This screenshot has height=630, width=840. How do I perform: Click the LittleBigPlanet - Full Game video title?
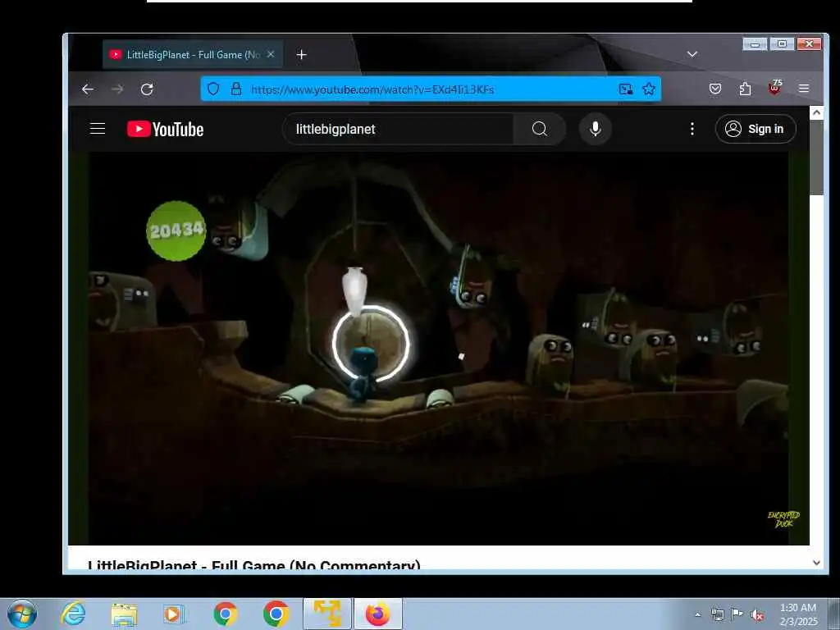click(x=254, y=566)
